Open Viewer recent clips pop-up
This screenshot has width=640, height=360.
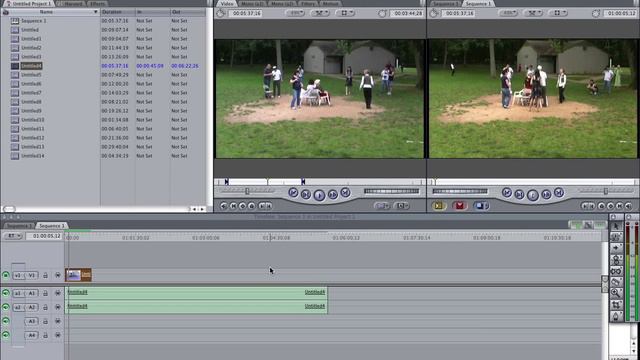point(382,206)
